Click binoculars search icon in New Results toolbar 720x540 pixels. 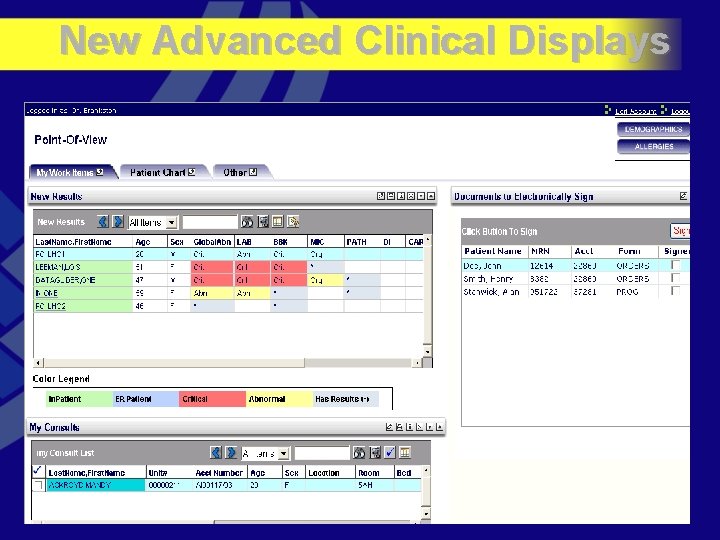[247, 222]
